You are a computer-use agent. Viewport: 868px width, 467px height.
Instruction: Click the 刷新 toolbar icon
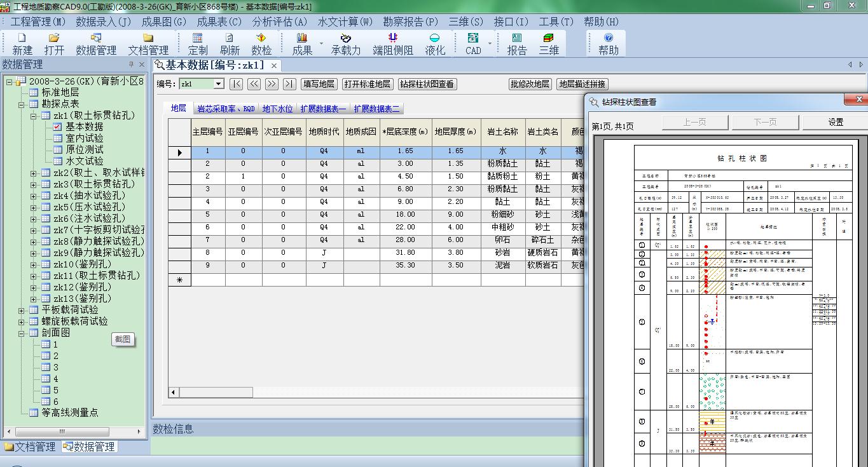point(230,44)
